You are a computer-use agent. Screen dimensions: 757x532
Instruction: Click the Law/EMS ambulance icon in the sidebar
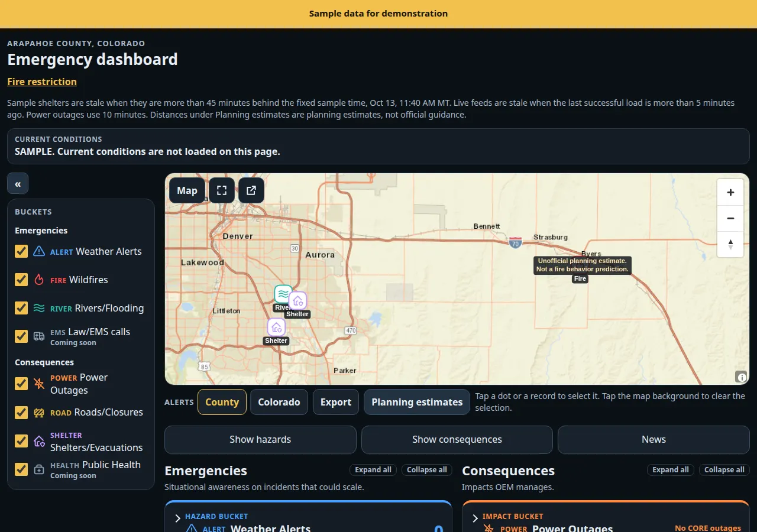point(39,336)
